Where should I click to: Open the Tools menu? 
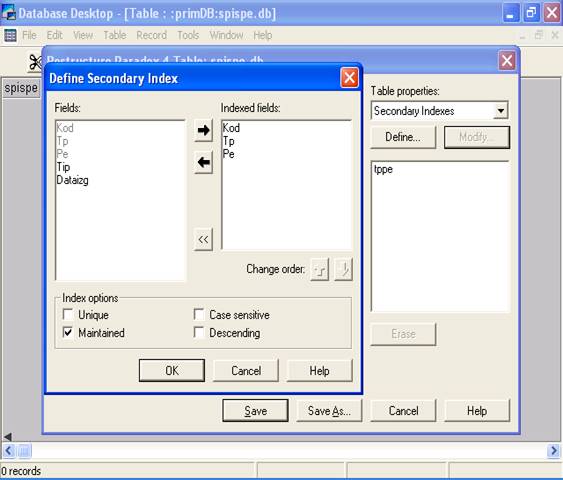click(x=188, y=35)
